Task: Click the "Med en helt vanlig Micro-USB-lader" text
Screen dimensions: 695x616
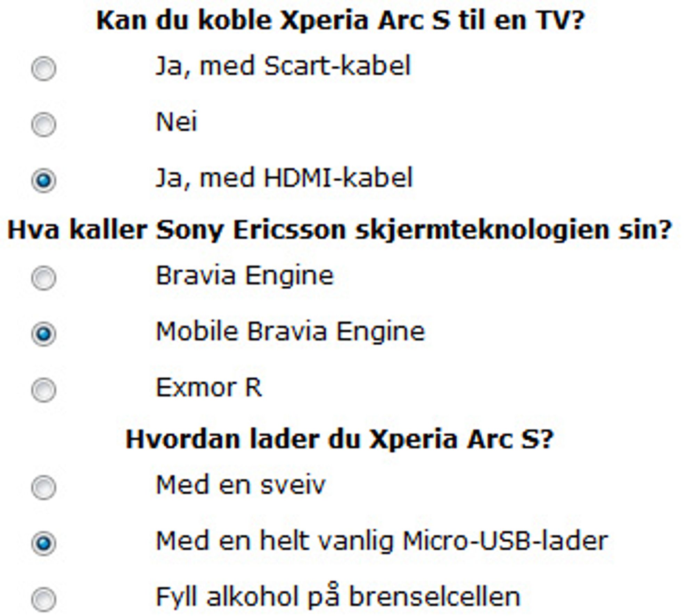Action: pos(382,541)
